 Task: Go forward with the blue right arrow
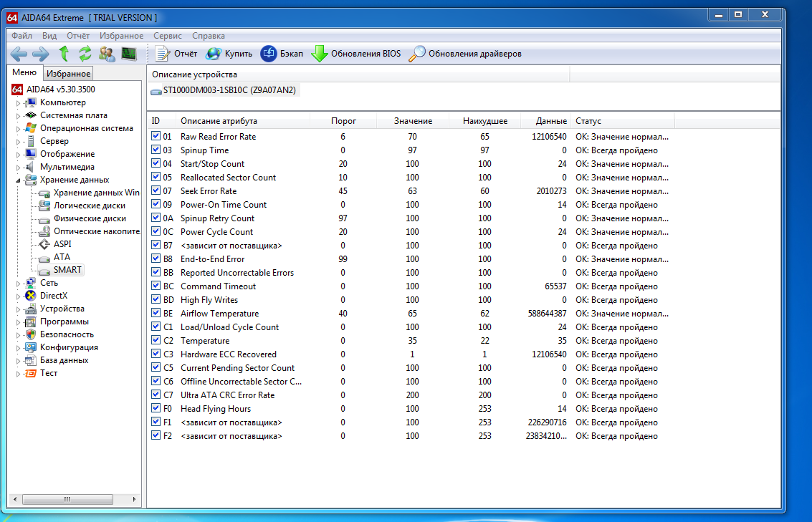pos(40,53)
